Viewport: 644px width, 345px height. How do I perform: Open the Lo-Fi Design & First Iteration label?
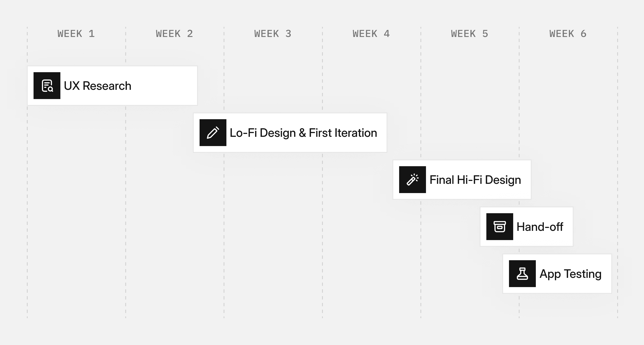pos(303,133)
